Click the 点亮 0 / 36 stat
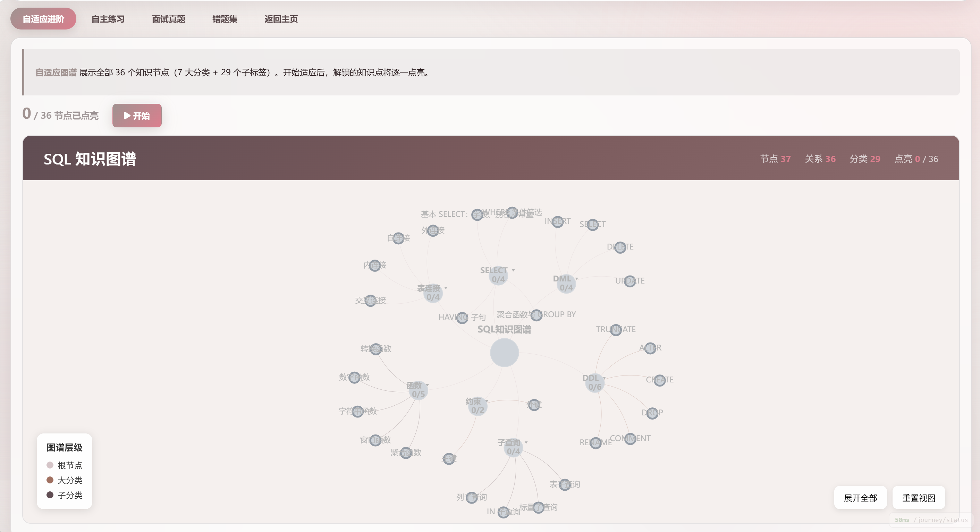This screenshot has width=980, height=532. [x=916, y=159]
